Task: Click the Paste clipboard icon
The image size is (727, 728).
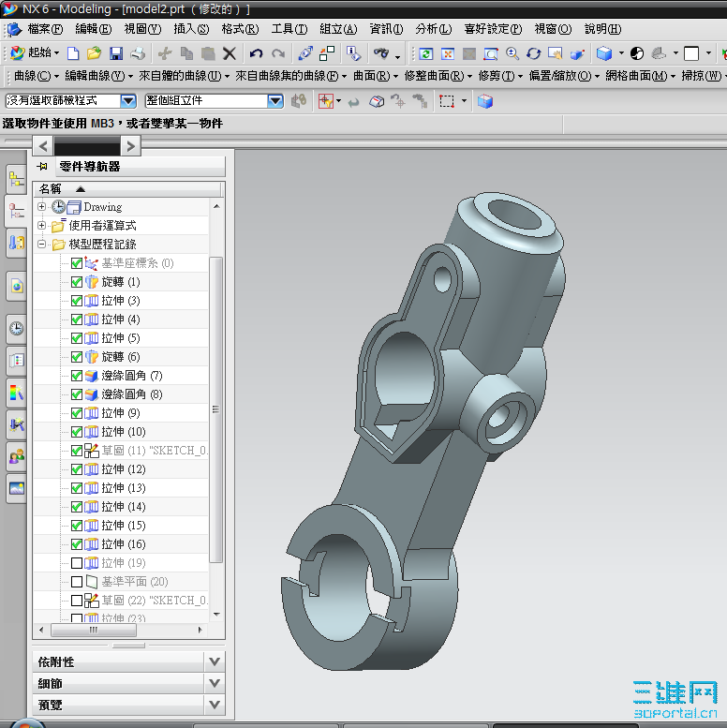Action: pos(208,53)
